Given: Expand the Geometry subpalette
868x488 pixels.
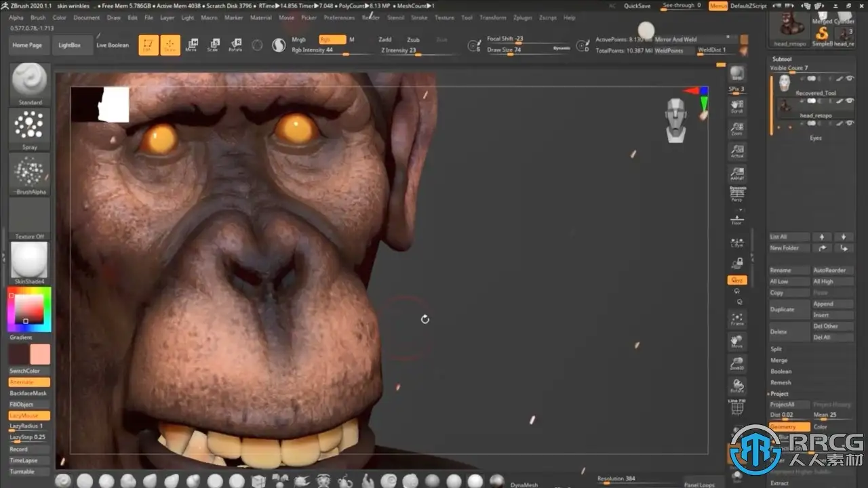Looking at the screenshot, I should 789,427.
